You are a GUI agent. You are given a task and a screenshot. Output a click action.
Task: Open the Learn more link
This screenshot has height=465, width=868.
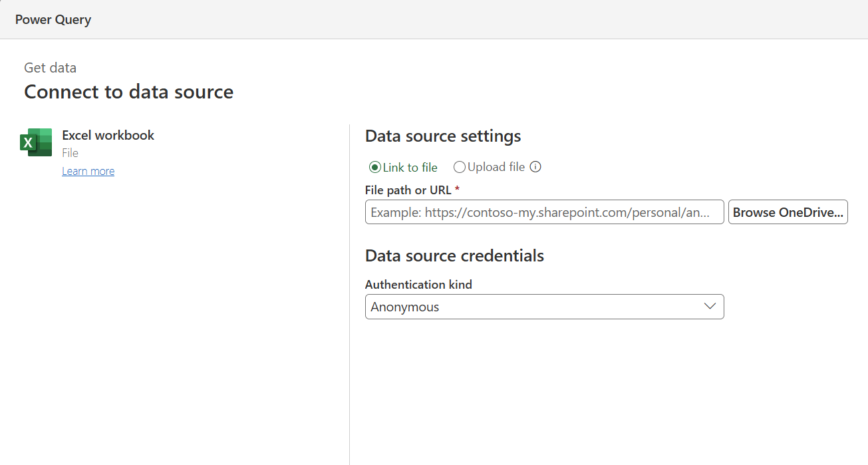coord(88,172)
